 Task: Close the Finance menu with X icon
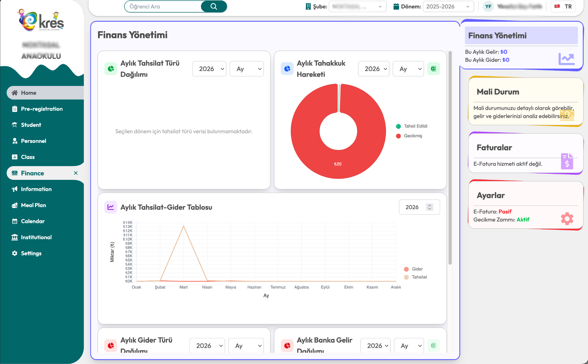pyautogui.click(x=76, y=173)
